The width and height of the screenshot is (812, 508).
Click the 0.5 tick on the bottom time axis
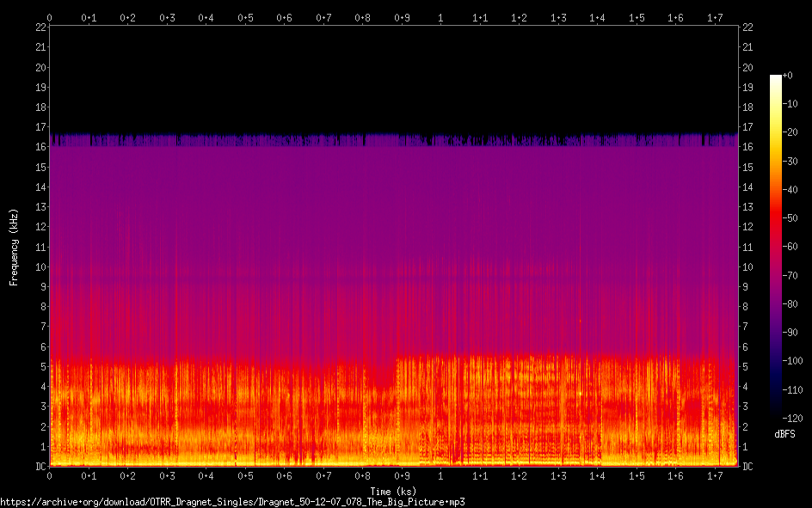(x=245, y=475)
